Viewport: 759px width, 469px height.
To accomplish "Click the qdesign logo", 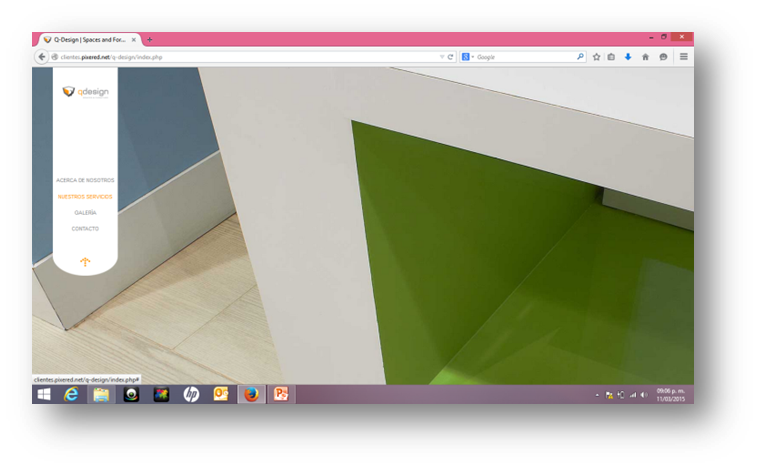I will 85,92.
